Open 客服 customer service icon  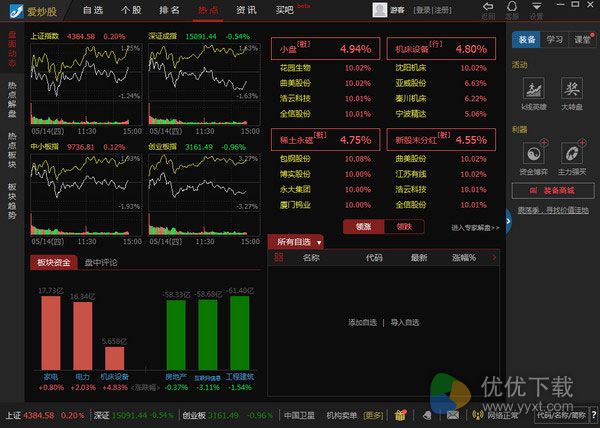point(512,7)
